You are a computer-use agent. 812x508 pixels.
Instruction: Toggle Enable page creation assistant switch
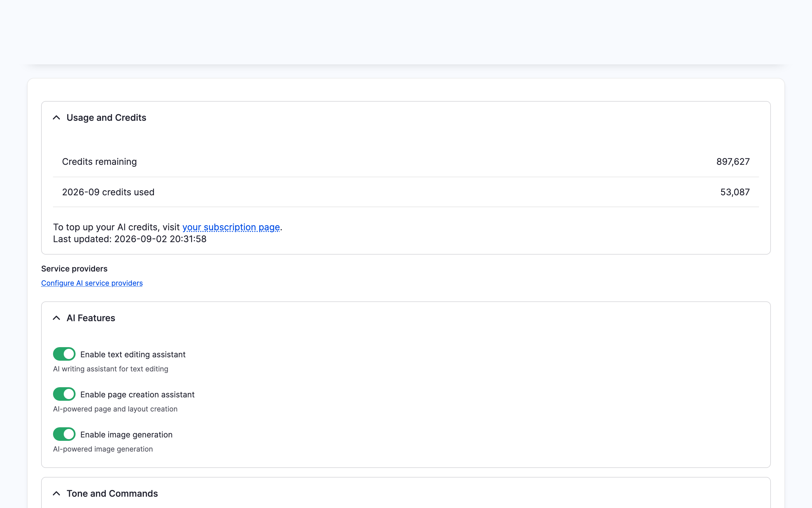(x=64, y=394)
